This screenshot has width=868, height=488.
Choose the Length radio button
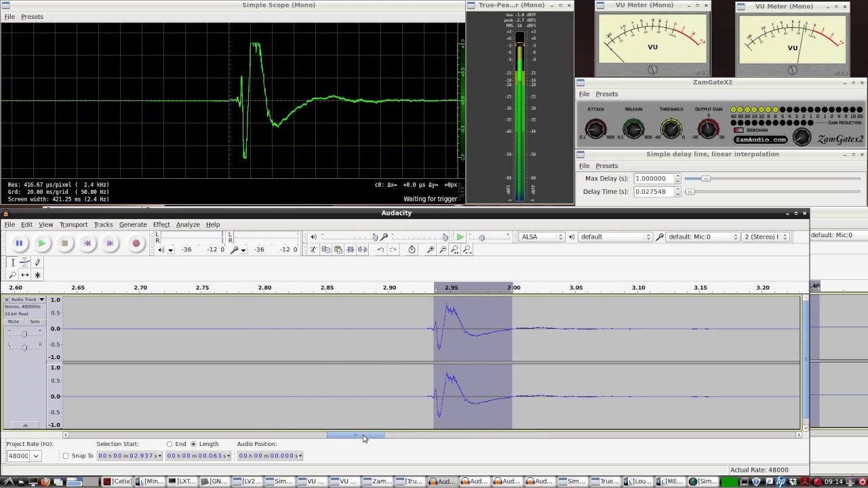coord(193,444)
